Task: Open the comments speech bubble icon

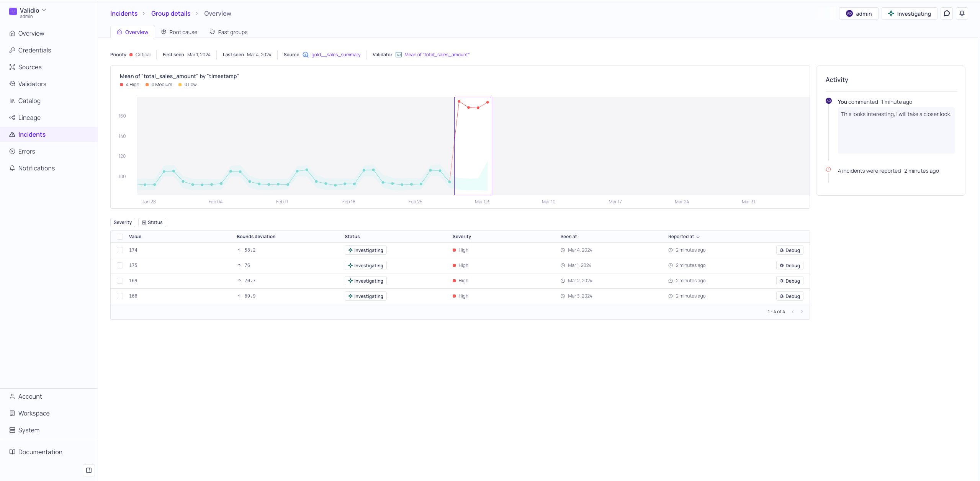Action: pyautogui.click(x=947, y=13)
